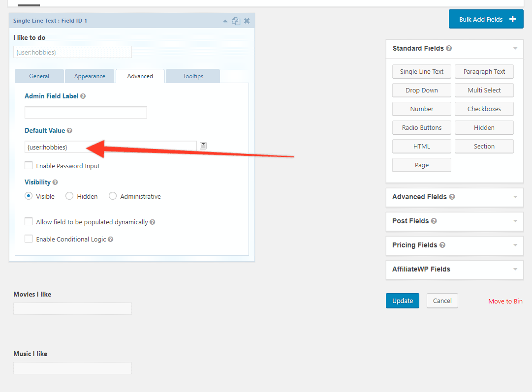Select Visible visibility option
The height and width of the screenshot is (392, 532).
pyautogui.click(x=29, y=196)
